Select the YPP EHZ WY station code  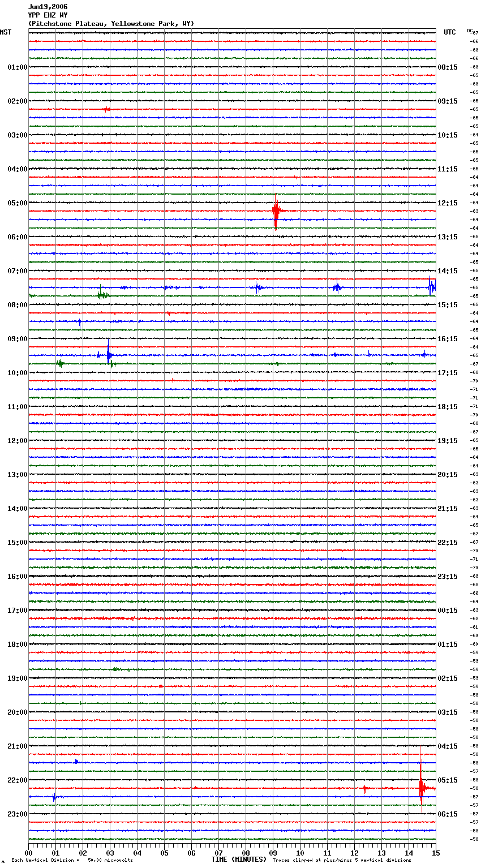point(48,15)
